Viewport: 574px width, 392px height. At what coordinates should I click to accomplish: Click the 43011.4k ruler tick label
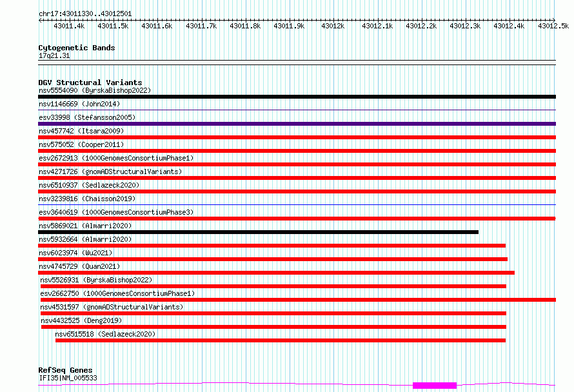click(69, 26)
